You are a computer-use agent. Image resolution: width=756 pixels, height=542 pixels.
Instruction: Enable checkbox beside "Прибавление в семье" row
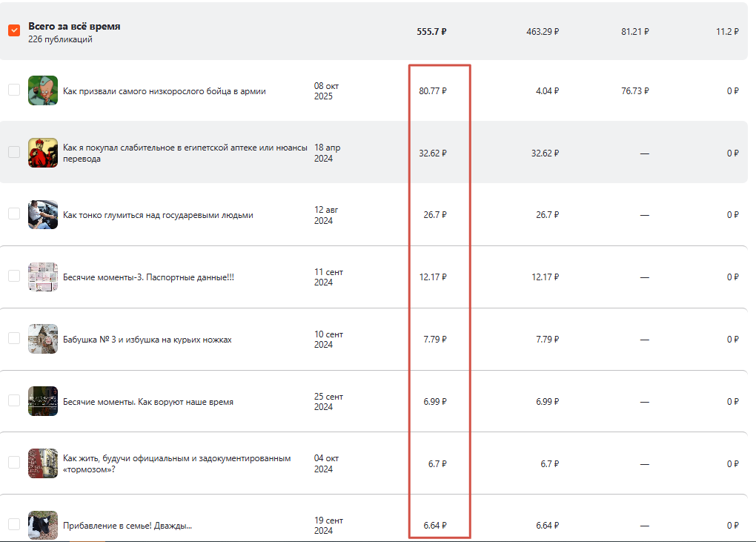pos(14,524)
